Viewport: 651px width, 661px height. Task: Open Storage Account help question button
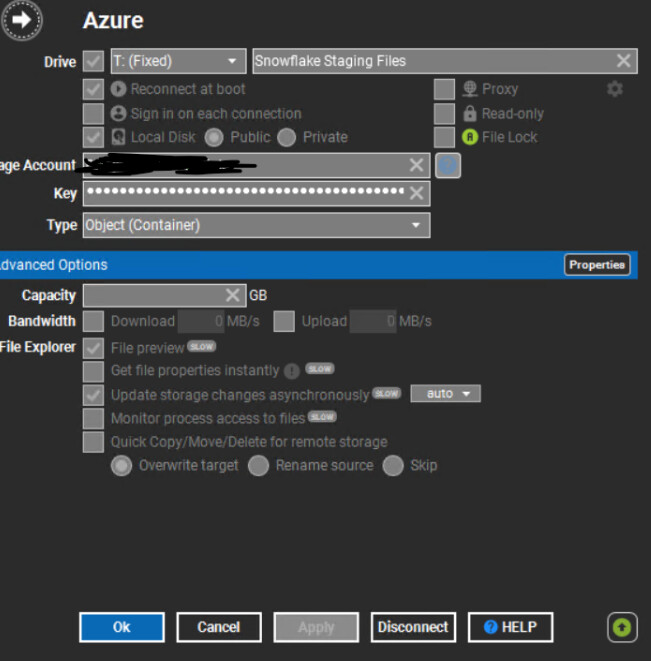pyautogui.click(x=448, y=165)
